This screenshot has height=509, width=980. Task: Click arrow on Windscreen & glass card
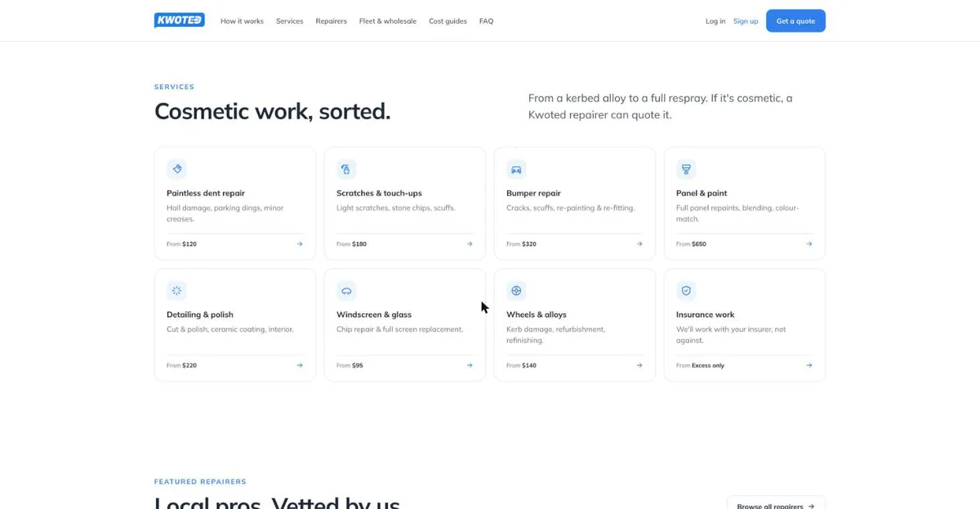tap(470, 365)
